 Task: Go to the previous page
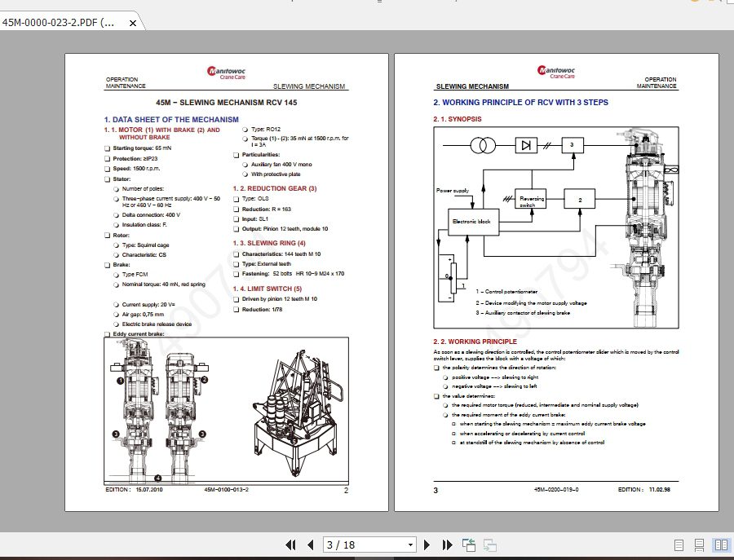(x=310, y=545)
